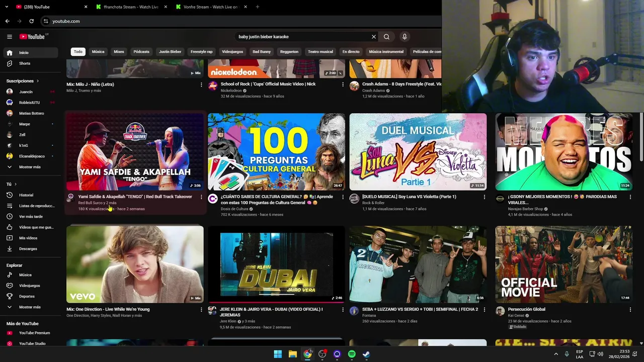This screenshot has height=362, width=644.
Task: Open Shorts in the sidebar
Action: (x=32, y=63)
